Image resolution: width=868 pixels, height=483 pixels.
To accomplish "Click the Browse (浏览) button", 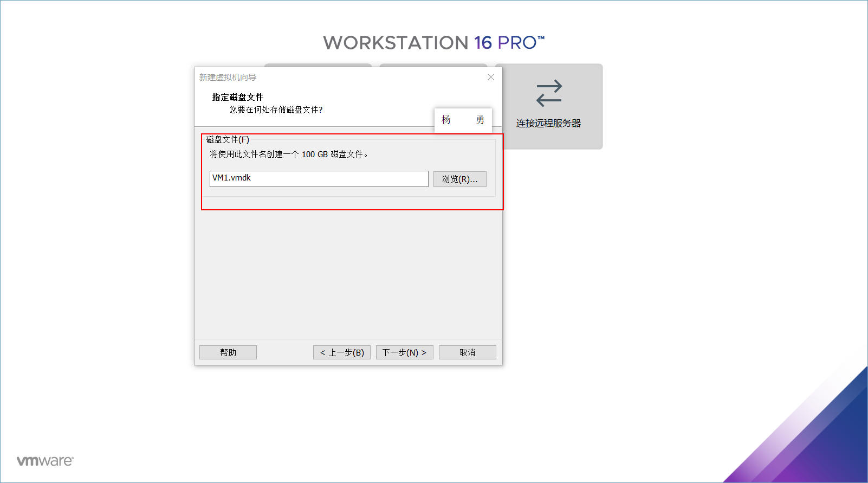I will [459, 179].
